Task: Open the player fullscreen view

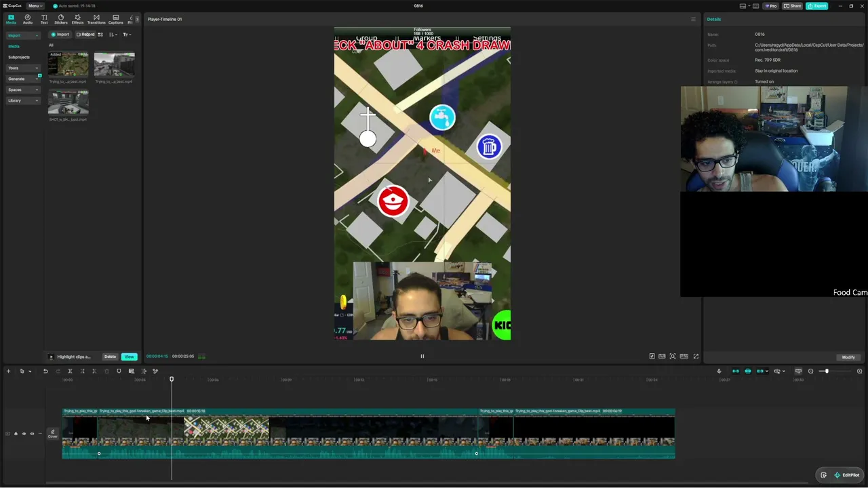Action: coord(696,357)
